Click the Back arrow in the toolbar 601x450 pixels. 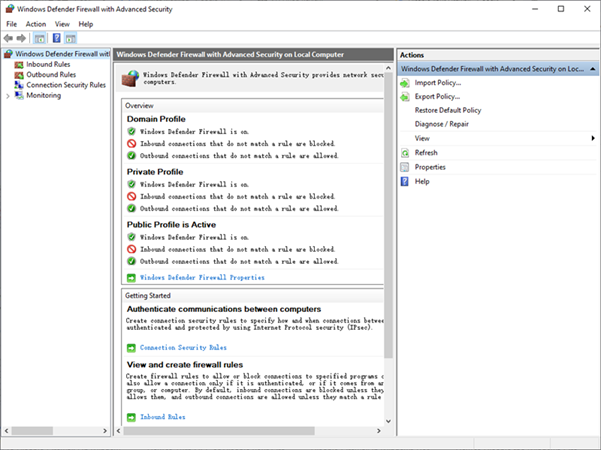[9, 38]
